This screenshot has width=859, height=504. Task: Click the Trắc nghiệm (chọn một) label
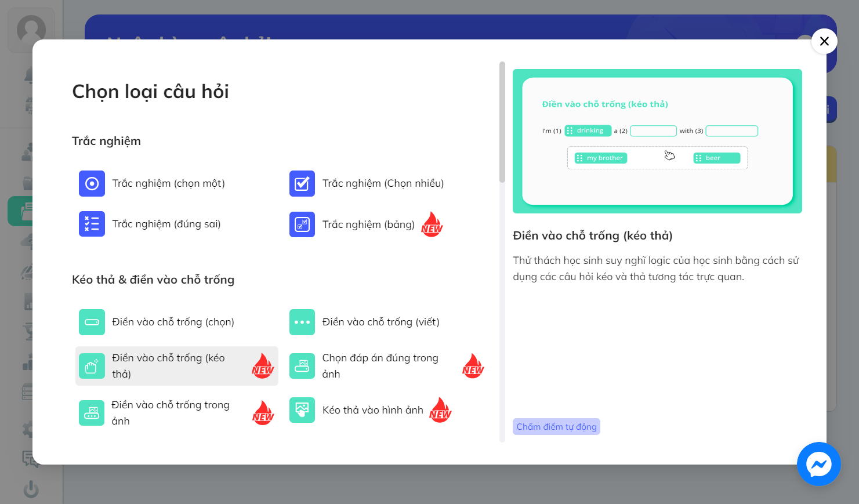point(168,184)
